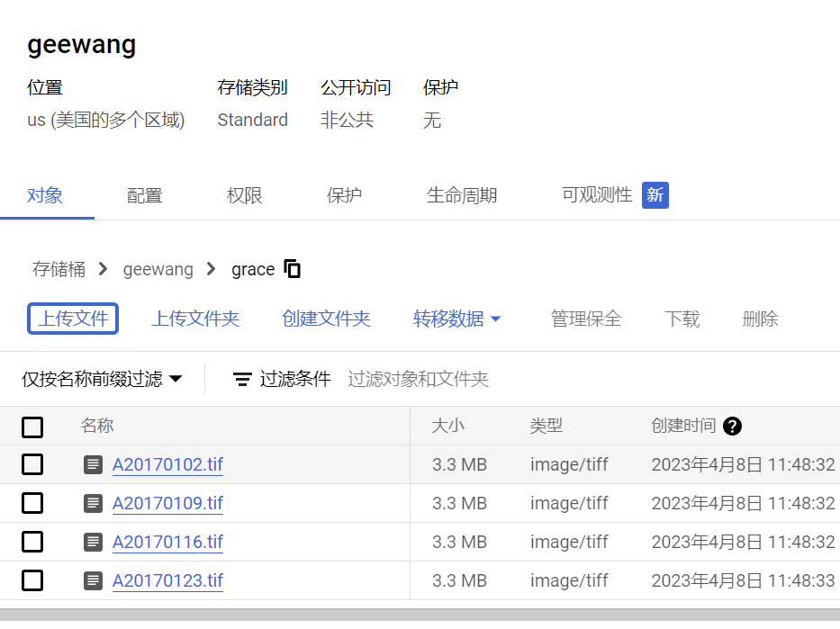Click the 过滤条件 filter icon

click(242, 379)
